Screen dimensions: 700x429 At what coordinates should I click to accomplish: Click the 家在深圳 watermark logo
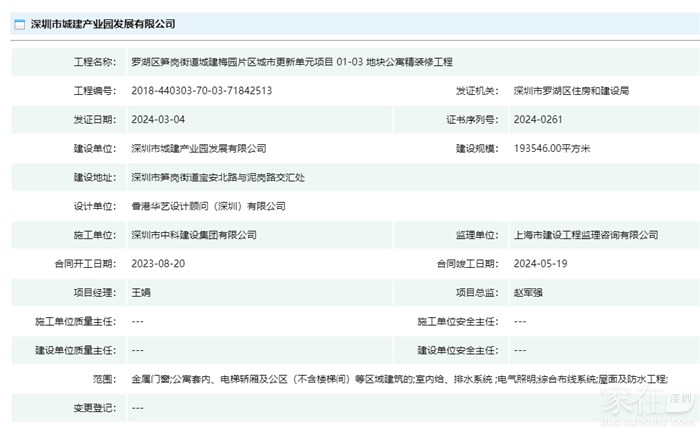[x=648, y=401]
